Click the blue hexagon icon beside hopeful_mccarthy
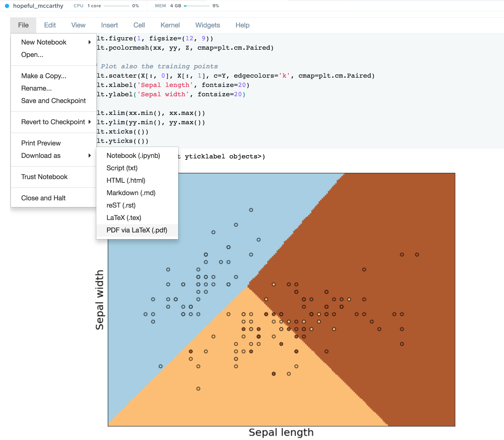 [7, 6]
